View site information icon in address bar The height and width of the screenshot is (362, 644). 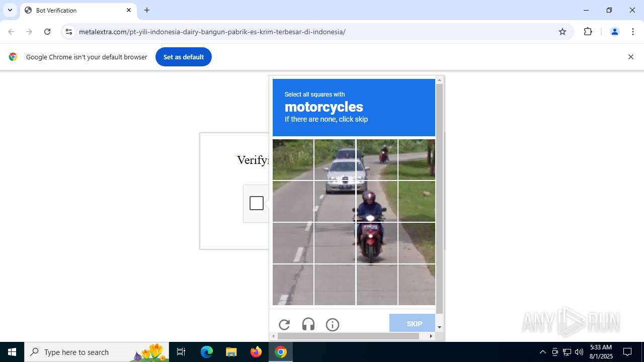coord(69,32)
